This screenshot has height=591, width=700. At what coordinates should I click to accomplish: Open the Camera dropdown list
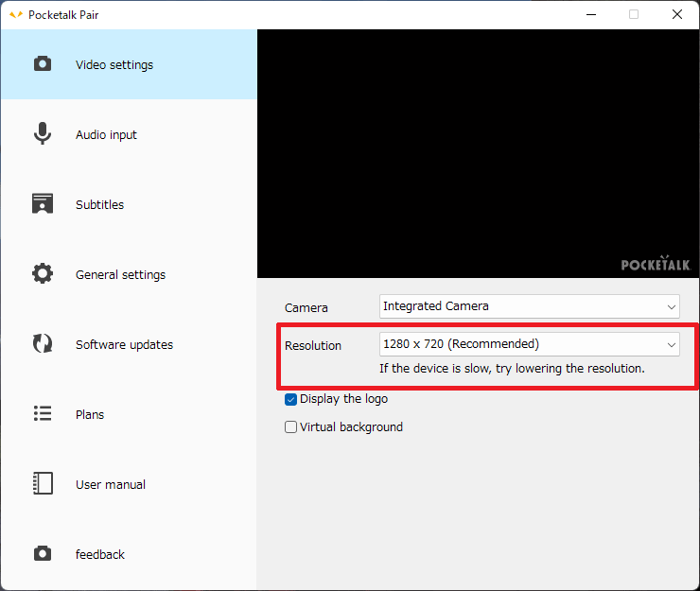click(529, 306)
